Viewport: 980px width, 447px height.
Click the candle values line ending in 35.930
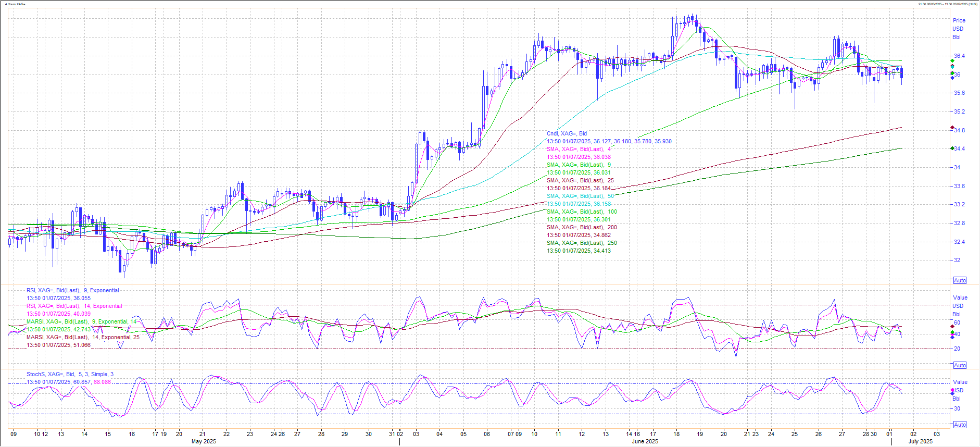point(609,141)
